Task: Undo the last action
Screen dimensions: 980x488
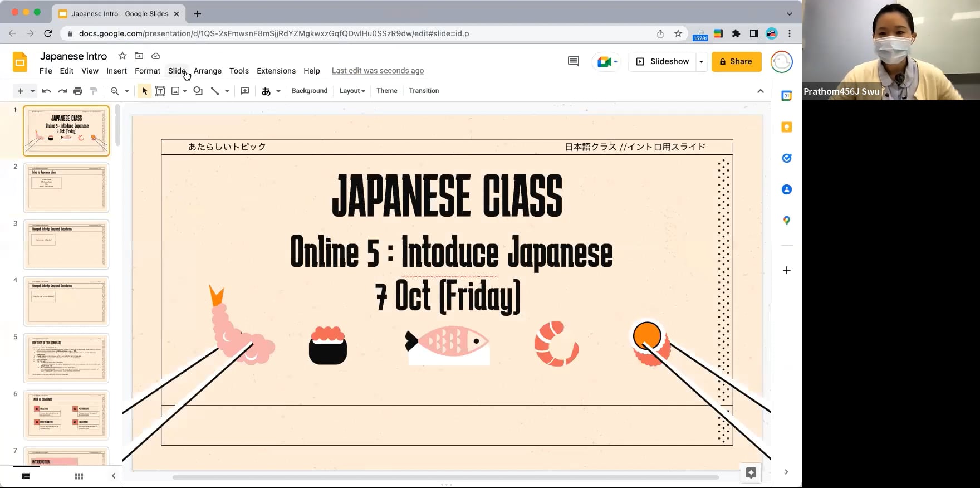Action: pos(47,91)
